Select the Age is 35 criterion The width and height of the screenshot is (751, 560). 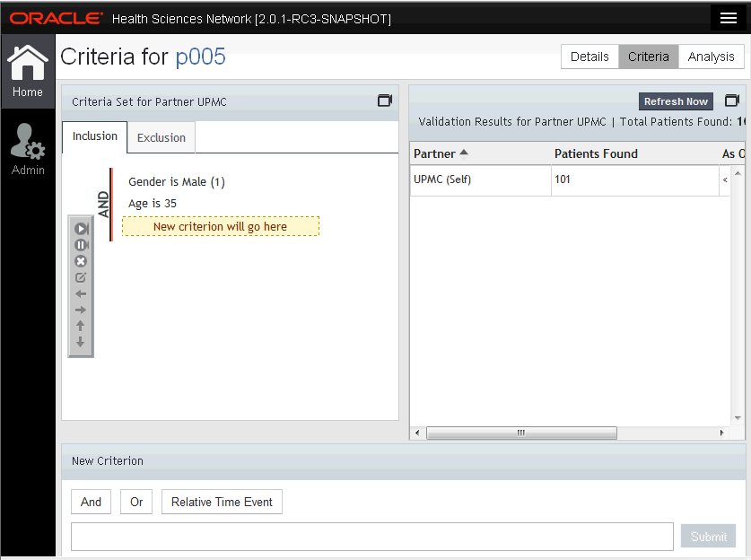coord(153,204)
